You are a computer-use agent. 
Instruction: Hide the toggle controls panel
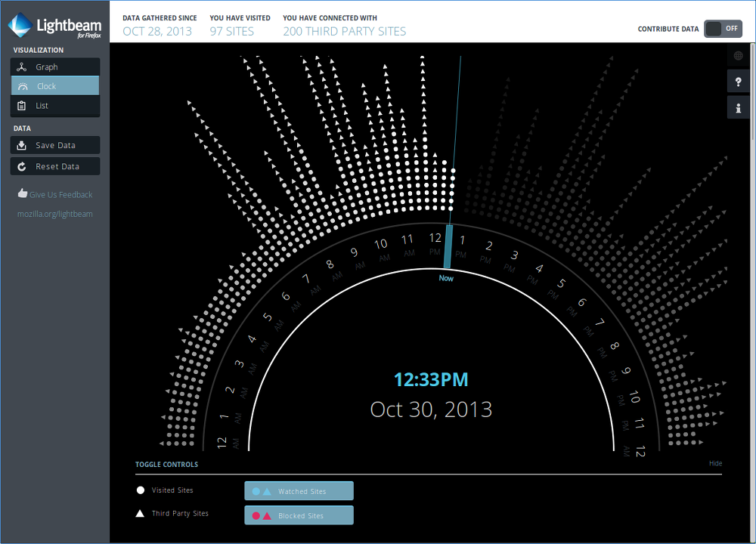715,463
